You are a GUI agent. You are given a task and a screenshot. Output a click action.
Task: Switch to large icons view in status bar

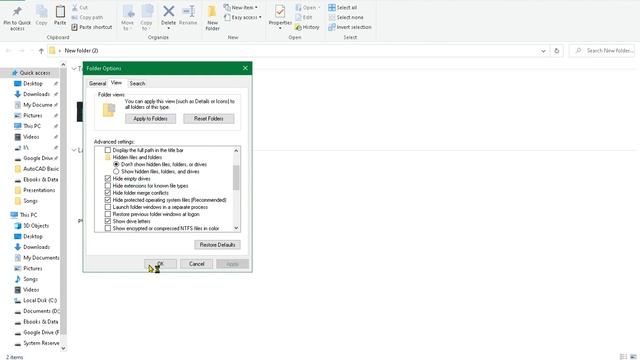pos(633,357)
